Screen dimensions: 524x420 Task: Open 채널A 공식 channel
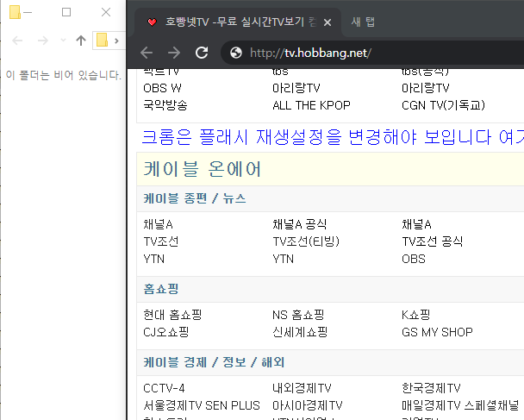tap(300, 224)
